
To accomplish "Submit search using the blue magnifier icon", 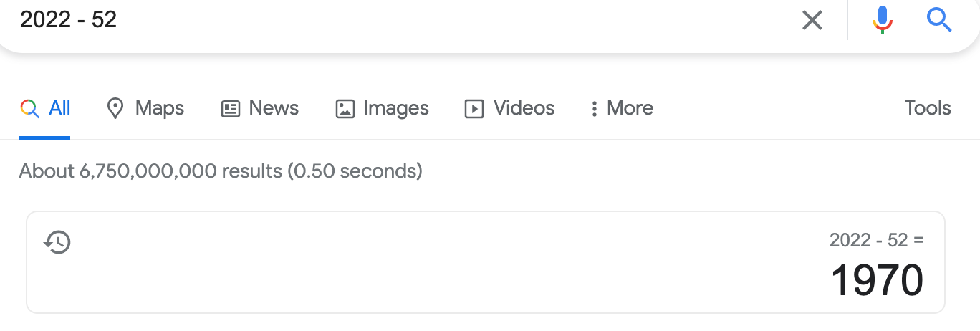I will pos(938,20).
